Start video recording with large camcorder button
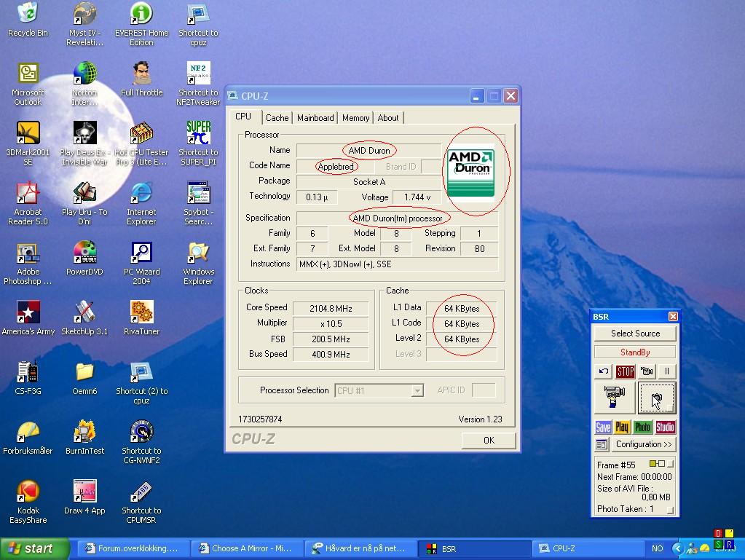 615,398
